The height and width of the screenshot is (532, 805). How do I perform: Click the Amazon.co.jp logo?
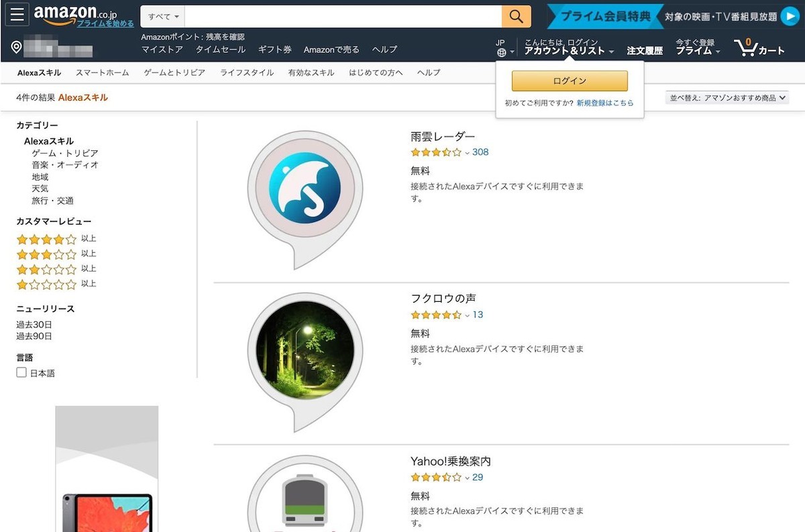pos(76,12)
